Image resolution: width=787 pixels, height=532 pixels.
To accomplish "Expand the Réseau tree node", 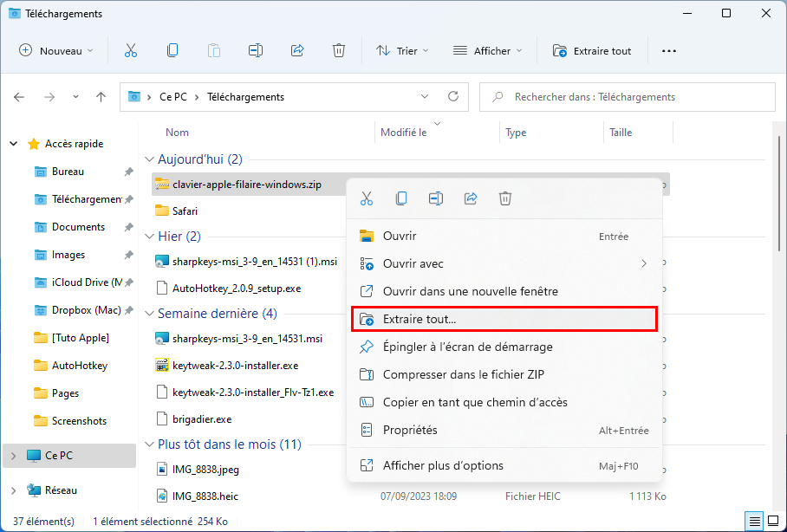I will [14, 490].
